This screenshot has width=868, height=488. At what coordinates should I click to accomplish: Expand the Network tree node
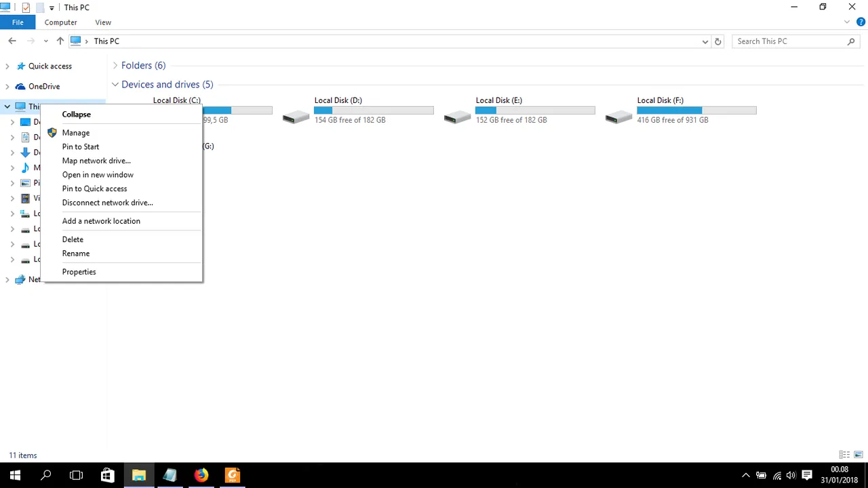[7, 279]
